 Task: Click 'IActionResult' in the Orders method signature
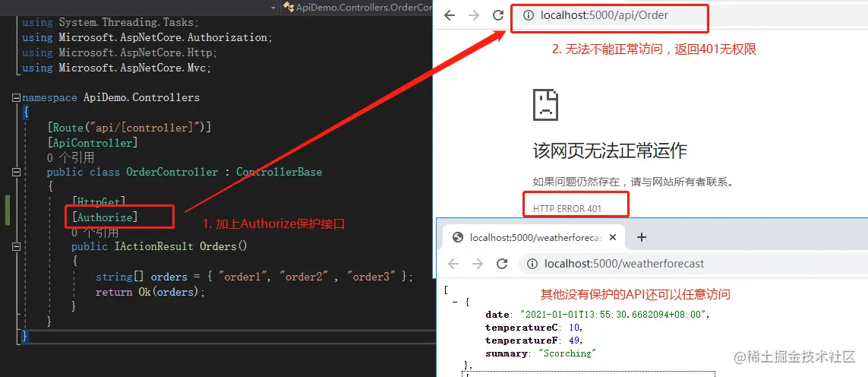pyautogui.click(x=154, y=246)
